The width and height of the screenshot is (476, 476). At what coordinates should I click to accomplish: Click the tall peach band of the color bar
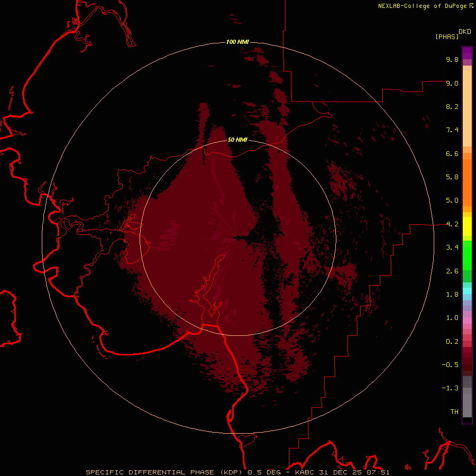[x=467, y=108]
